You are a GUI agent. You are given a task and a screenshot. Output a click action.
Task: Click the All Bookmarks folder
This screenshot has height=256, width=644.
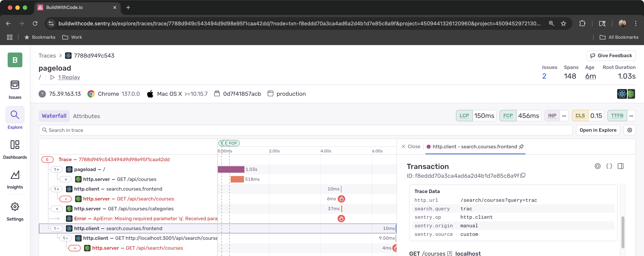click(619, 37)
